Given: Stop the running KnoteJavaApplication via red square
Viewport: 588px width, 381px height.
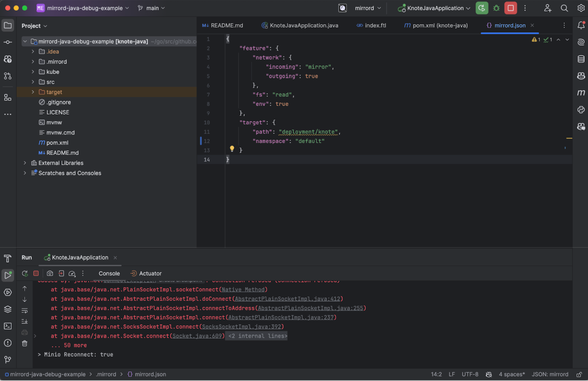Looking at the screenshot, I should point(510,8).
